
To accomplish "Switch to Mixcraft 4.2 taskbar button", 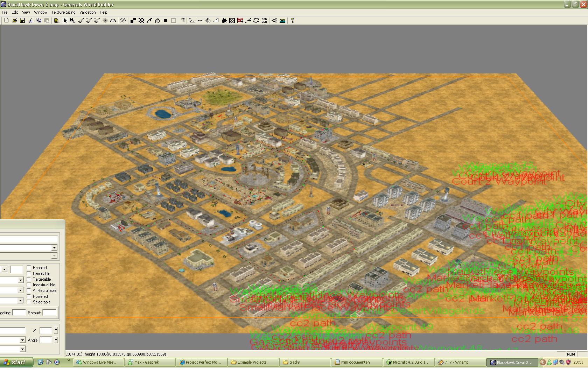I will (x=409, y=362).
